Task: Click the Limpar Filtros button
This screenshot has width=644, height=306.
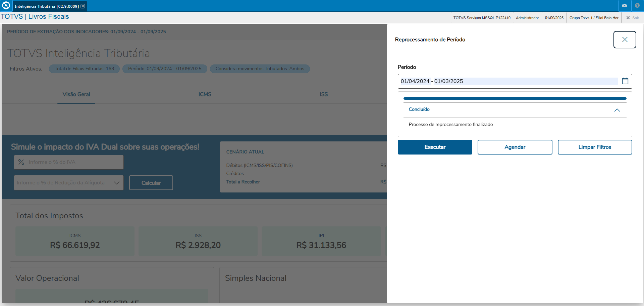Action: 595,147
